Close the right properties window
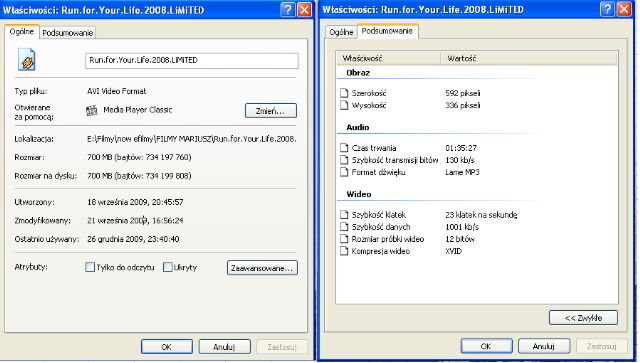Viewport: 640px width, 363px height. click(624, 9)
